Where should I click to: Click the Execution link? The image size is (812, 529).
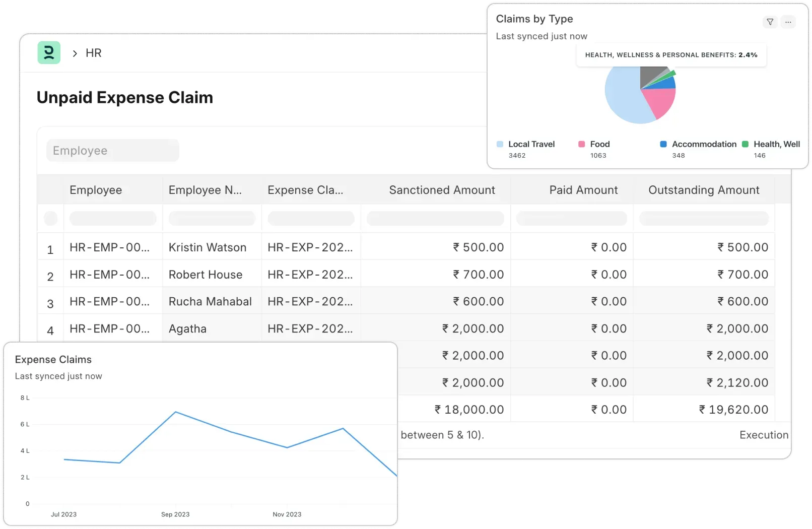click(x=764, y=434)
